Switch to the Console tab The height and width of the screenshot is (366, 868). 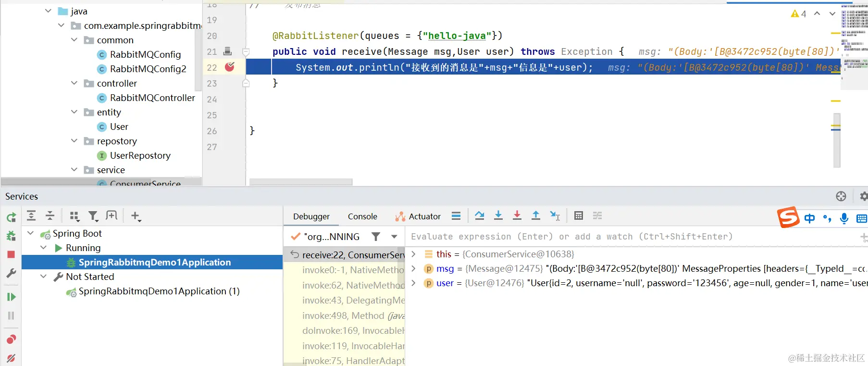[x=362, y=216]
